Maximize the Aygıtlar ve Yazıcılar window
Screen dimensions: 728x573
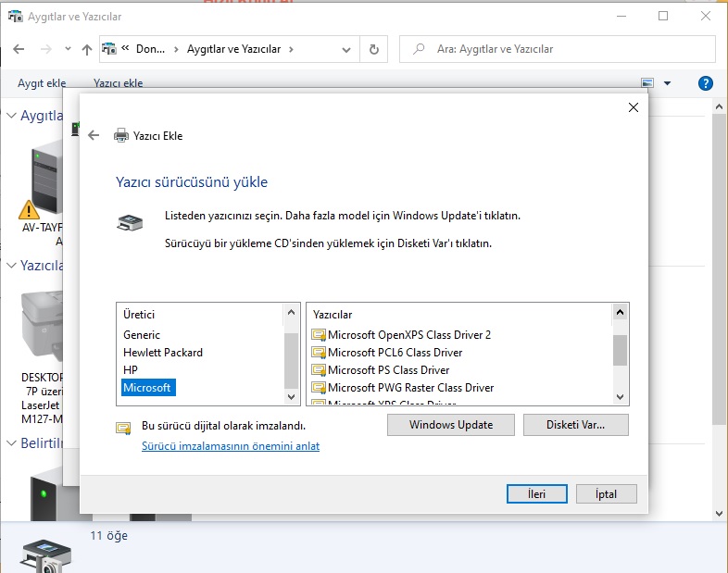point(663,17)
